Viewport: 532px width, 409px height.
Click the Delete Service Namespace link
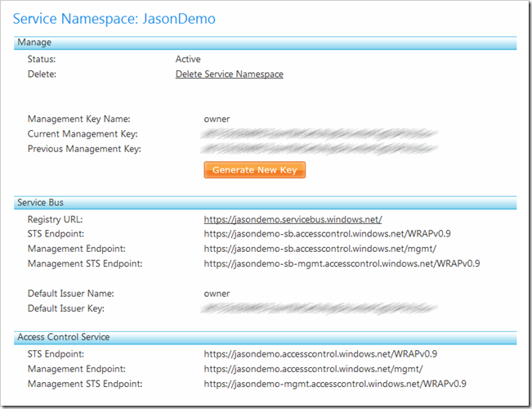tap(230, 74)
